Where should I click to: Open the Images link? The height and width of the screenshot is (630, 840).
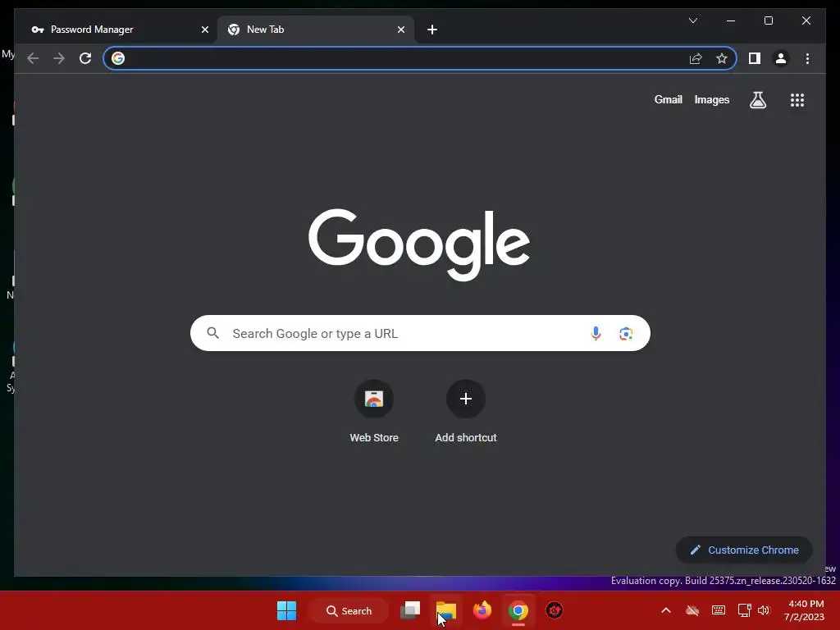click(x=711, y=99)
